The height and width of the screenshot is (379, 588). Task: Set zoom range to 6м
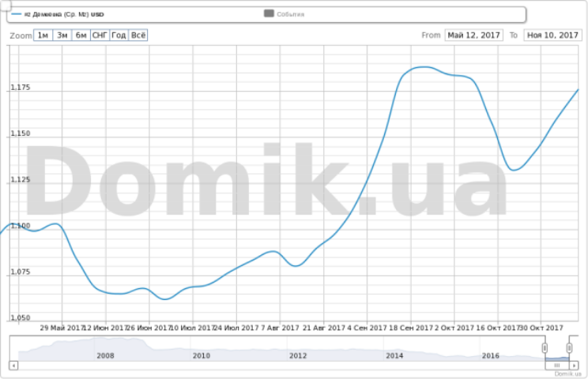(81, 36)
